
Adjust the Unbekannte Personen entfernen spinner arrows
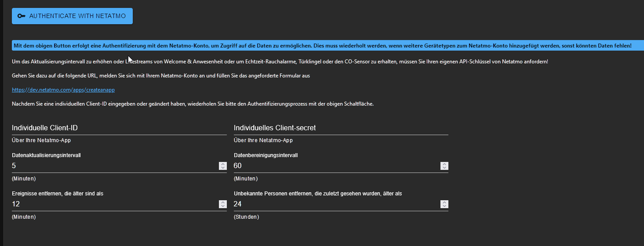click(444, 204)
